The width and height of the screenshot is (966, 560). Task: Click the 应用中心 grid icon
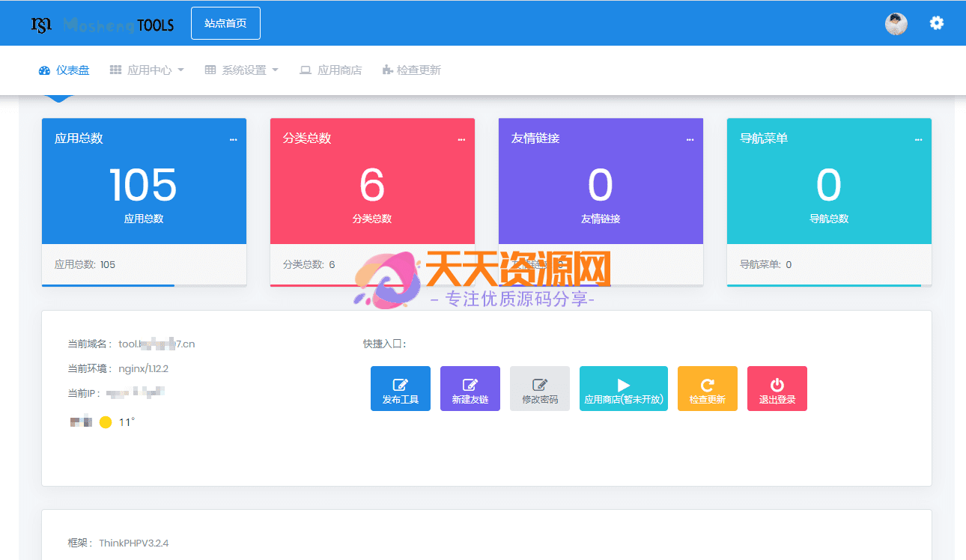click(116, 70)
